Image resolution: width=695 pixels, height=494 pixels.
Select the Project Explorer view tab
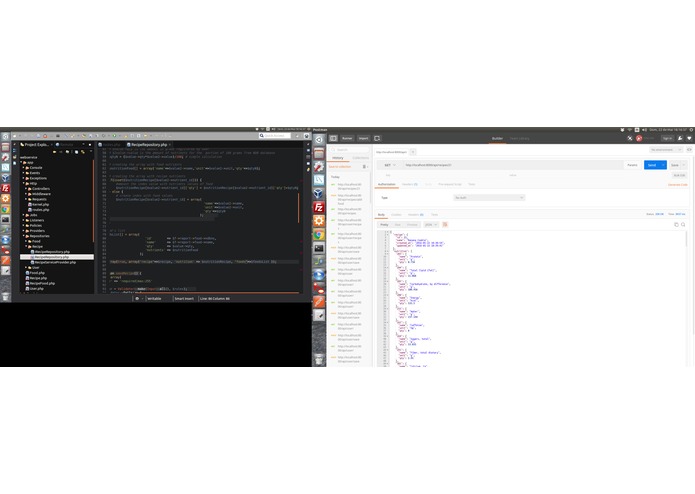coord(36,144)
